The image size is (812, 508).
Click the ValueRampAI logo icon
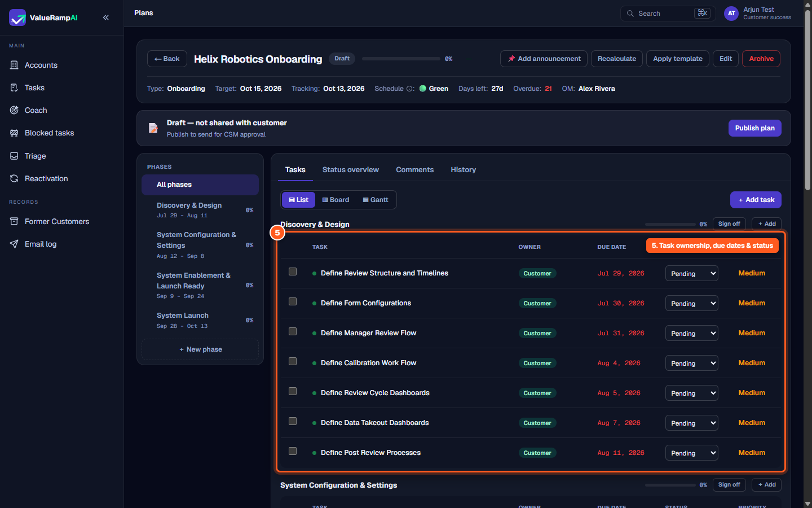click(17, 17)
